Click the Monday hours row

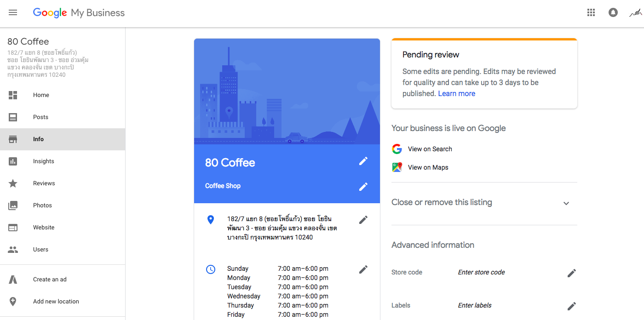(278, 278)
